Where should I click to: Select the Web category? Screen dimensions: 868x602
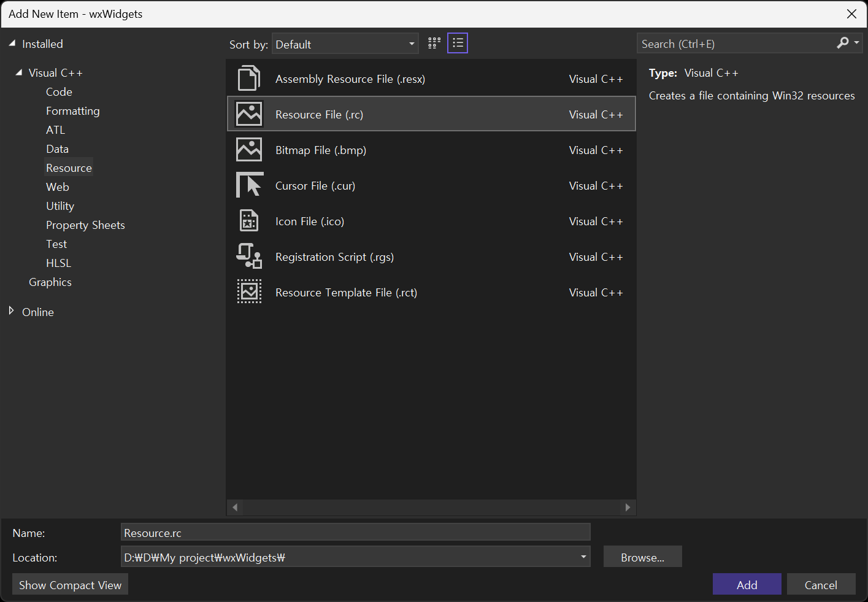click(57, 187)
